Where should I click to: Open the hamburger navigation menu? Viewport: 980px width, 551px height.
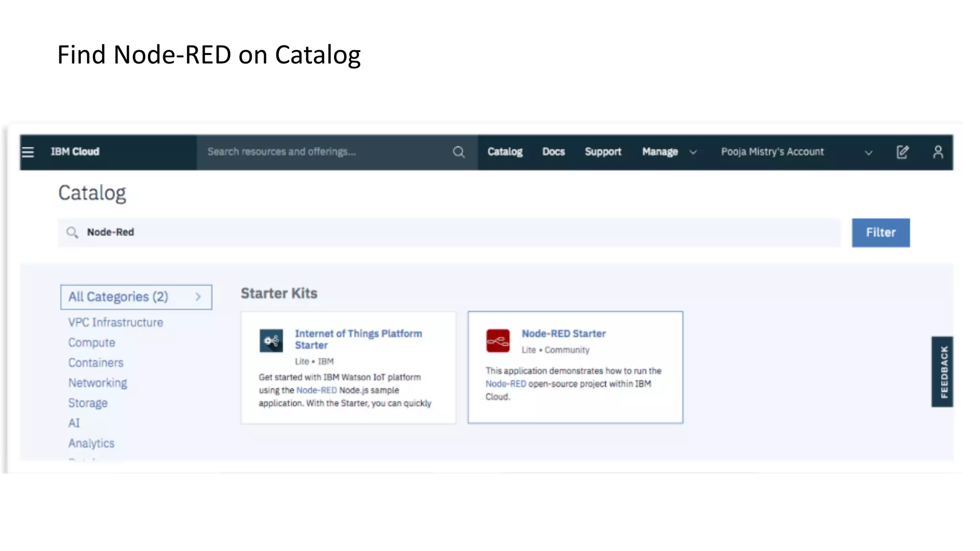pyautogui.click(x=28, y=152)
